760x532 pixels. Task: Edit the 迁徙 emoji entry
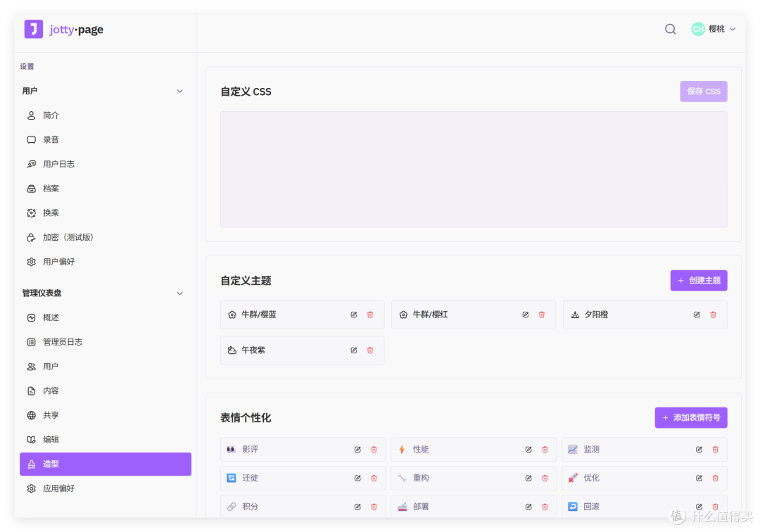click(x=357, y=479)
